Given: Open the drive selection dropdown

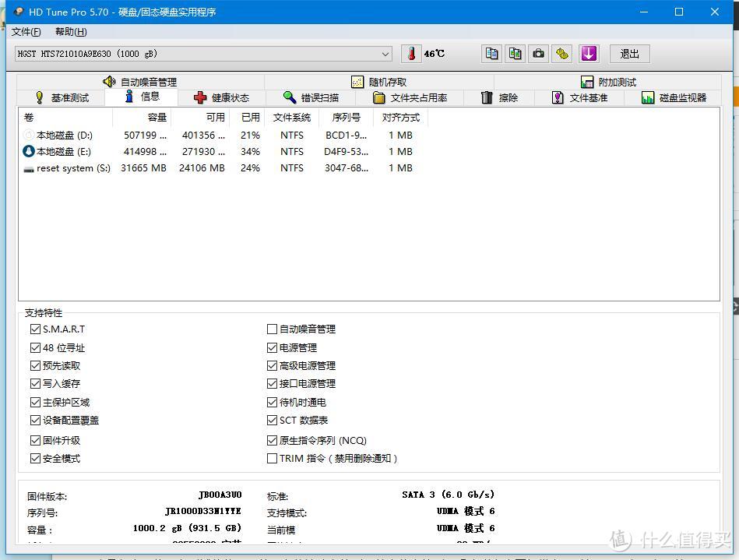Looking at the screenshot, I should 203,54.
